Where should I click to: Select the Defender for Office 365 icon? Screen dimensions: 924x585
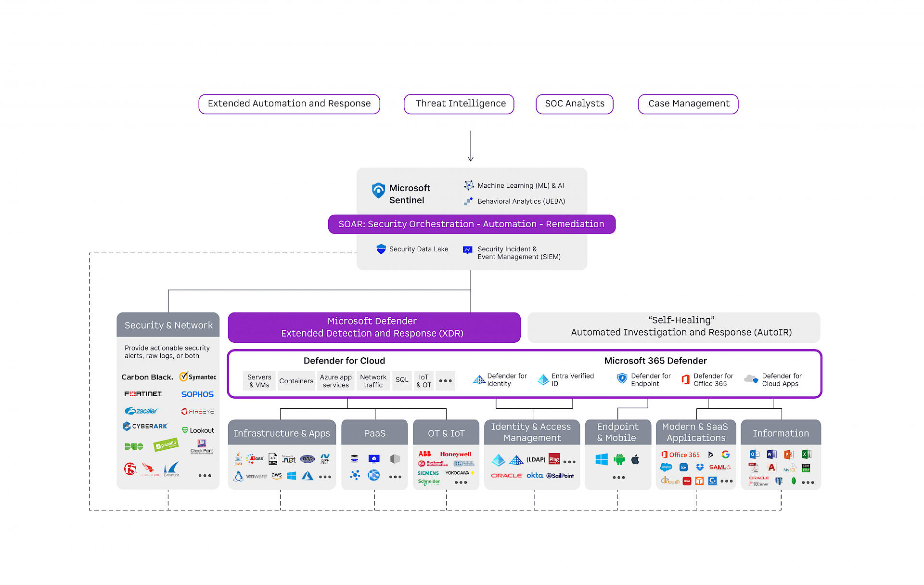(x=686, y=380)
